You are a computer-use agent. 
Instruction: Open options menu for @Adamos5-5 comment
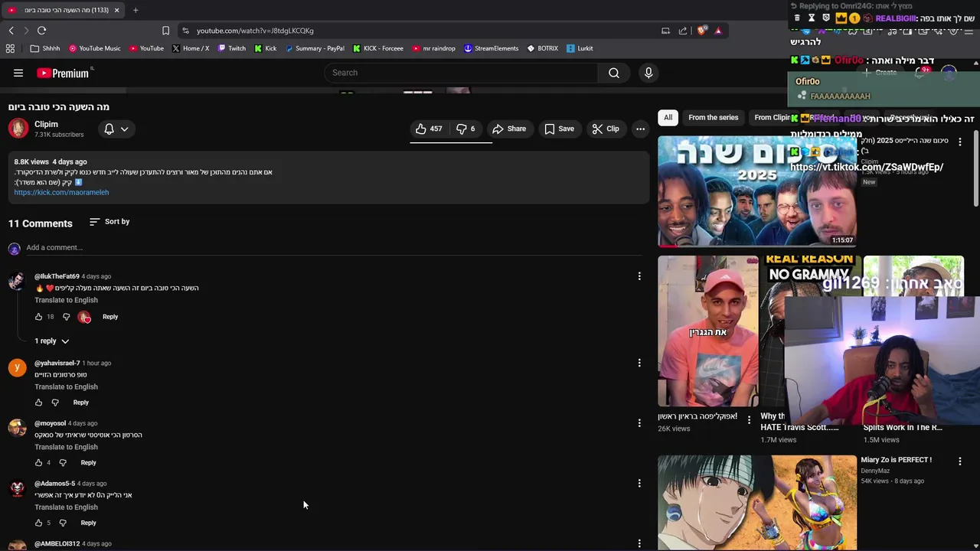tap(639, 483)
